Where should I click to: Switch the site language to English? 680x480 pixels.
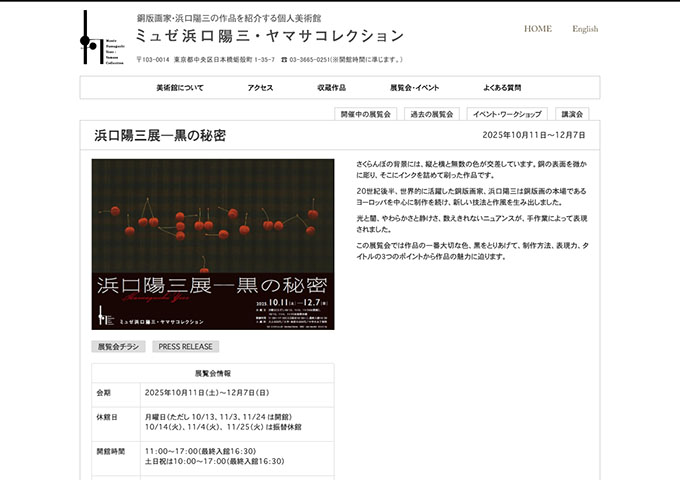tap(585, 29)
